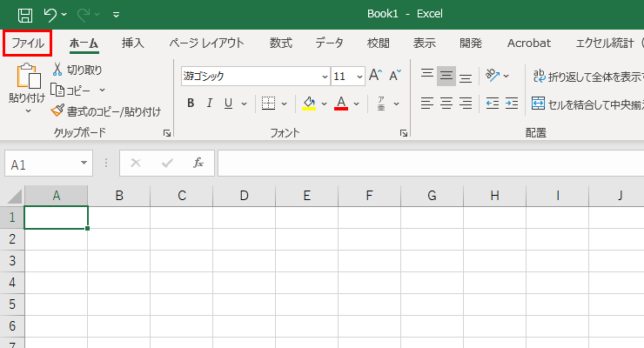Decrease font size with shrink A icon

pos(395,75)
